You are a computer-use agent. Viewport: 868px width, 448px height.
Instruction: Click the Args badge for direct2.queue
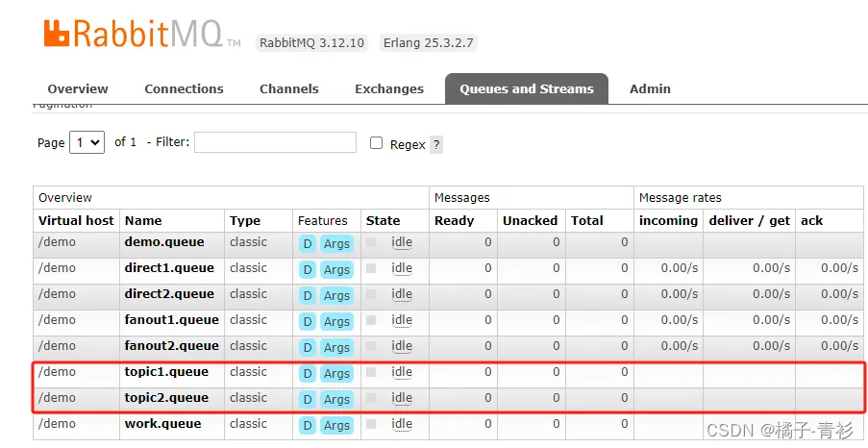coord(336,296)
